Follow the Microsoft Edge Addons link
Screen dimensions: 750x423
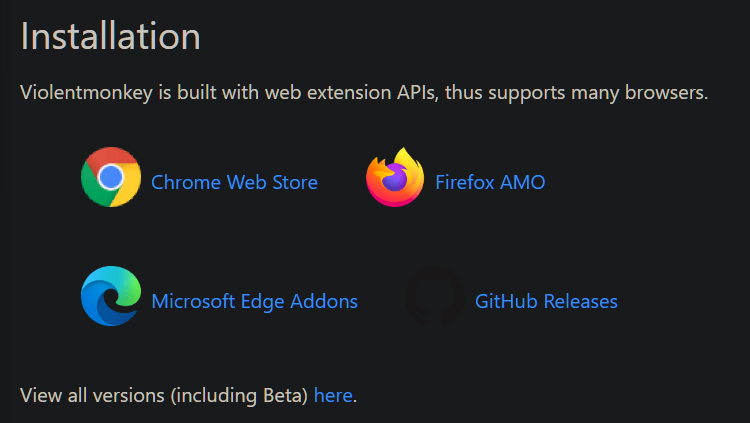(254, 301)
